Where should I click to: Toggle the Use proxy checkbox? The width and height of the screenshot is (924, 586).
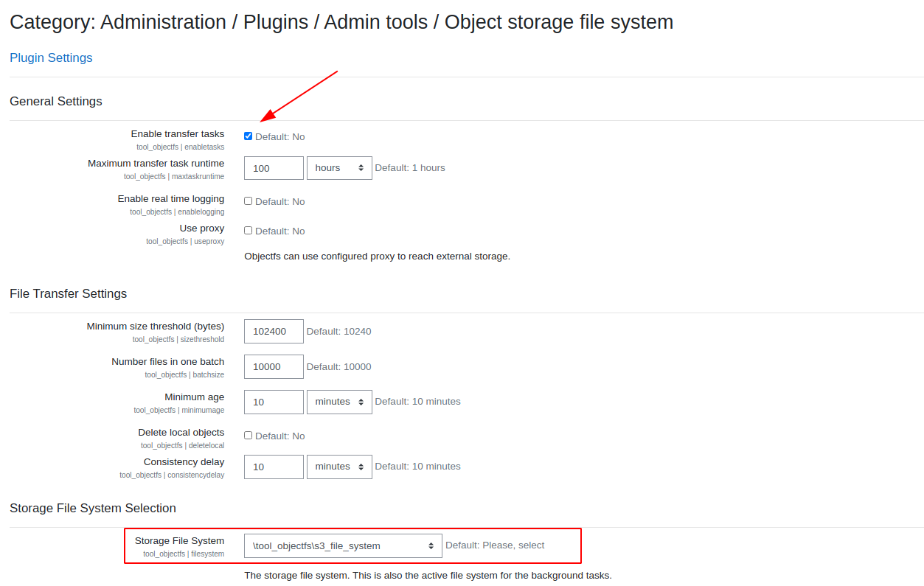pos(248,230)
